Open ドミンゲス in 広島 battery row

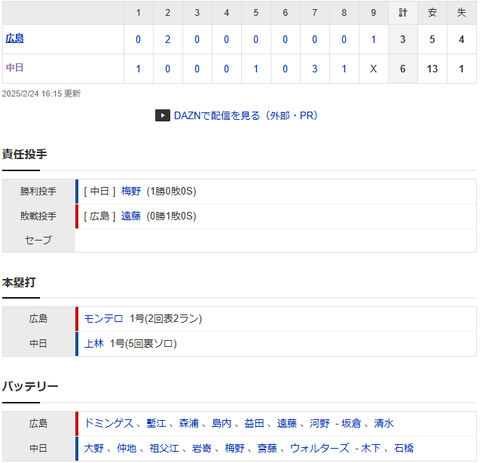click(x=109, y=423)
